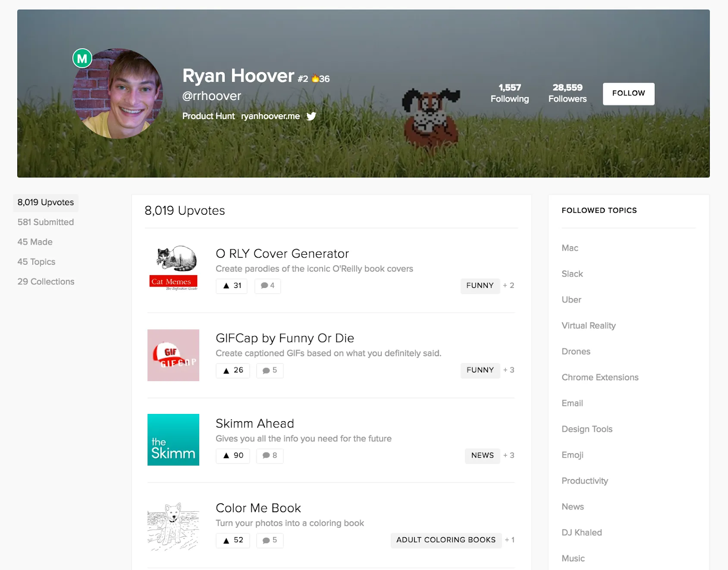Upvote GIFCap by Funny Or Die

pyautogui.click(x=233, y=370)
